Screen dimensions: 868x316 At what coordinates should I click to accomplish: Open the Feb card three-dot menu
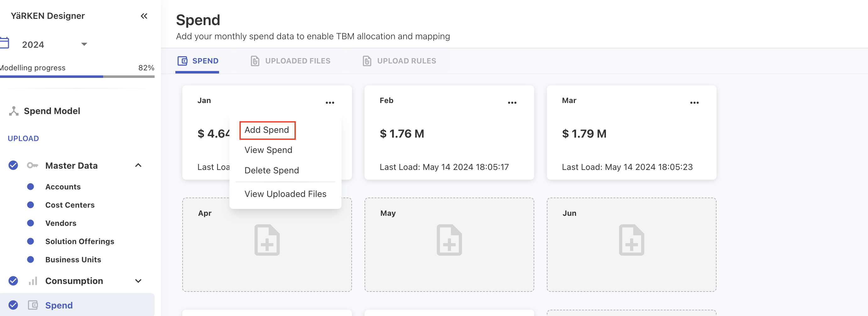point(512,103)
